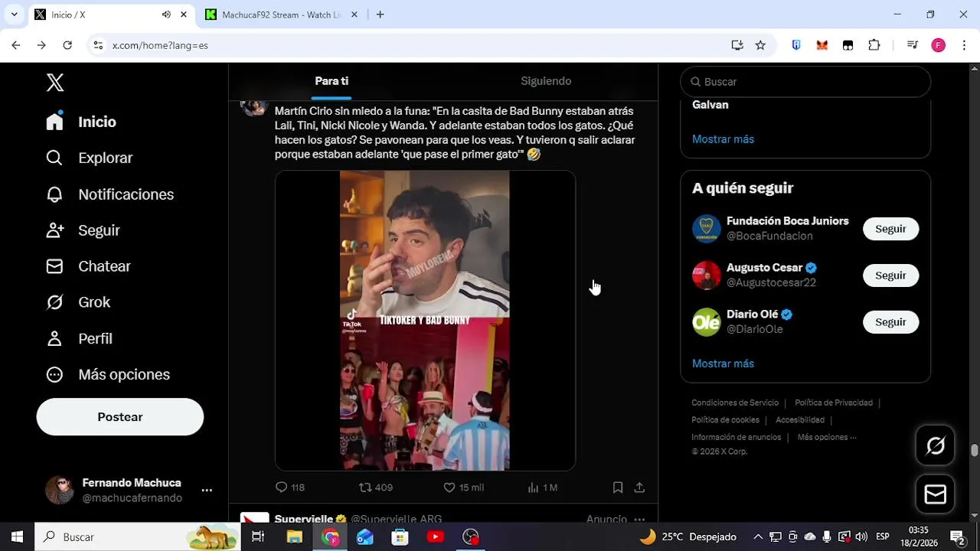The width and height of the screenshot is (980, 551).
Task: Open Bitwarden extension icon
Action: [796, 45]
